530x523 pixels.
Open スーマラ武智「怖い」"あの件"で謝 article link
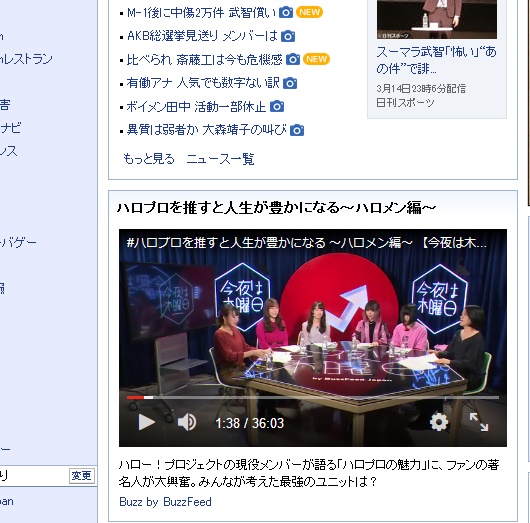tap(436, 60)
